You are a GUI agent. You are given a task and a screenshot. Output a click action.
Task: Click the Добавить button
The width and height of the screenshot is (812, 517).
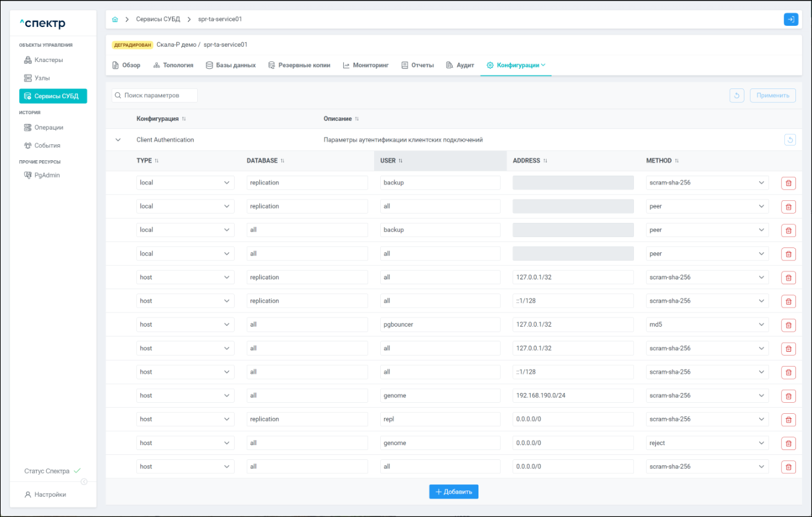pyautogui.click(x=453, y=492)
